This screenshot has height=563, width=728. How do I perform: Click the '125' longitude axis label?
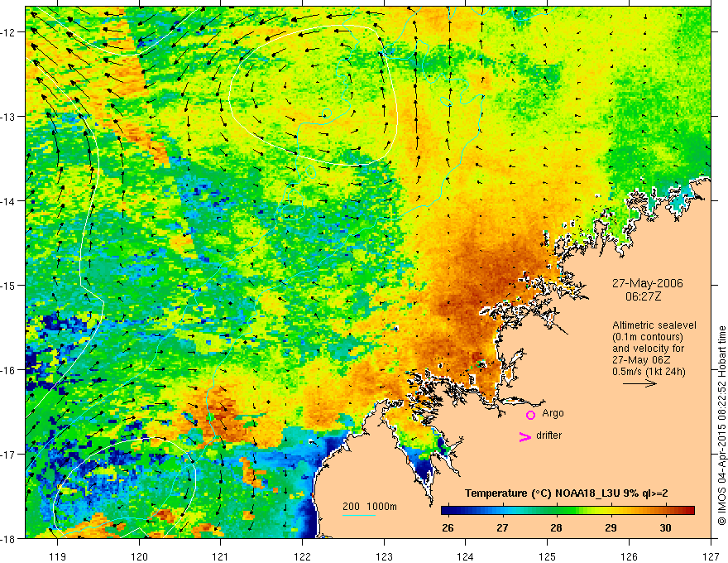548,556
